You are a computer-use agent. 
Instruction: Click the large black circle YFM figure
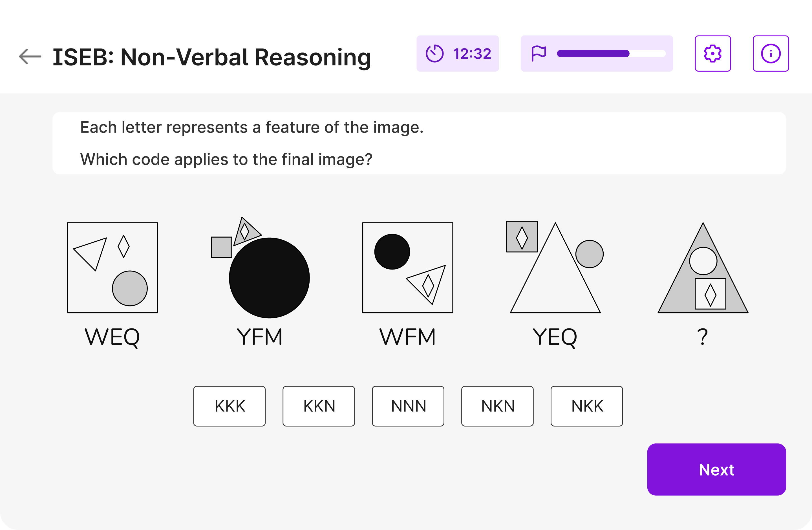coord(269,278)
